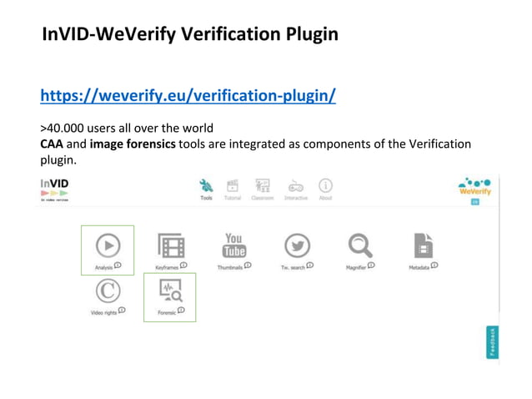Select the Tools tab in InVID header
This screenshot has height=399, width=532.
206,189
